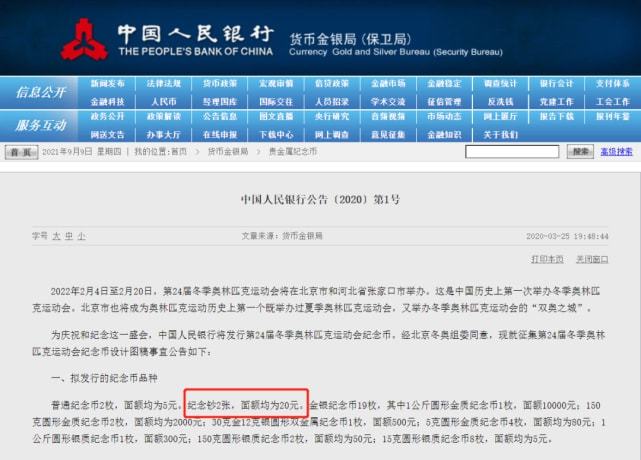
Task: Open the 金融稳定 section
Action: [x=444, y=84]
